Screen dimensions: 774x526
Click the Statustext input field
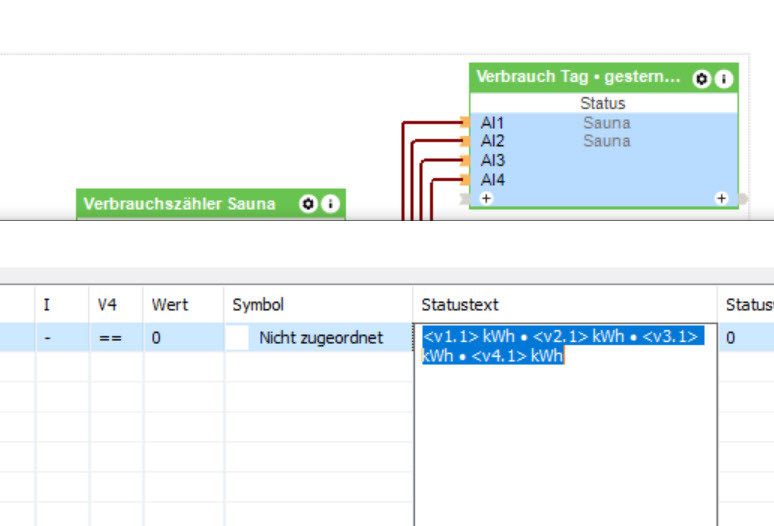click(x=565, y=424)
